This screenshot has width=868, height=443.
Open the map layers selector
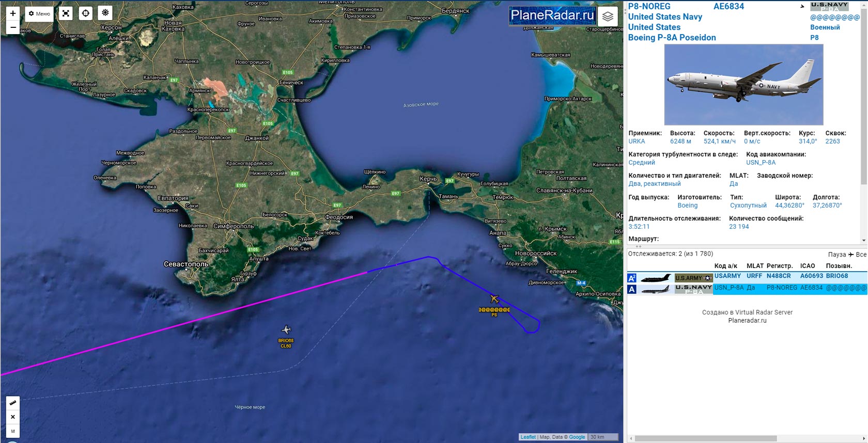(608, 16)
